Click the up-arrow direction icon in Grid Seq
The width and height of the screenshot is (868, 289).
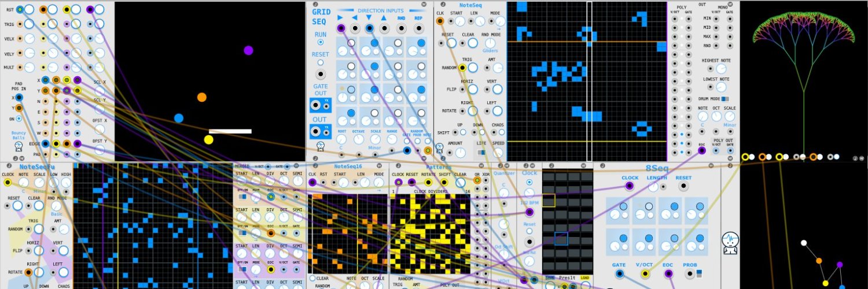coord(384,17)
